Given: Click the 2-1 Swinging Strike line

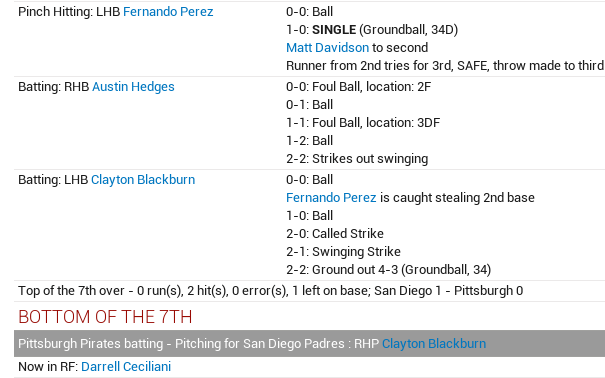Looking at the screenshot, I should [x=343, y=251].
